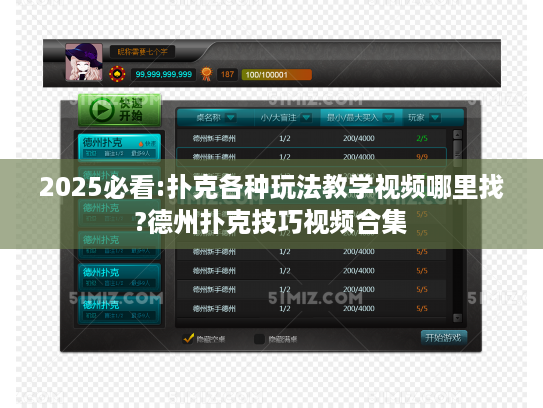The width and height of the screenshot is (543, 408).
Task: Click the 开始游戏 button
Action: pyautogui.click(x=444, y=338)
